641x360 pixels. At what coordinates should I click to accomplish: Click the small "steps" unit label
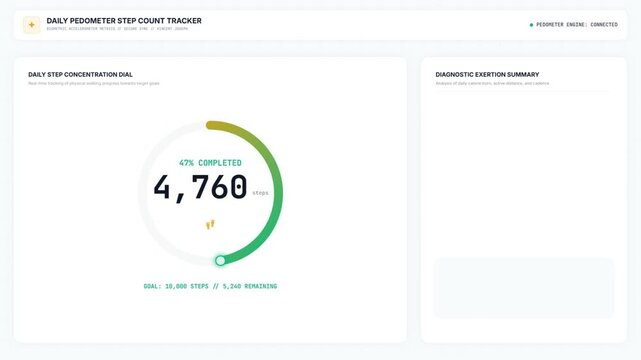tap(260, 193)
